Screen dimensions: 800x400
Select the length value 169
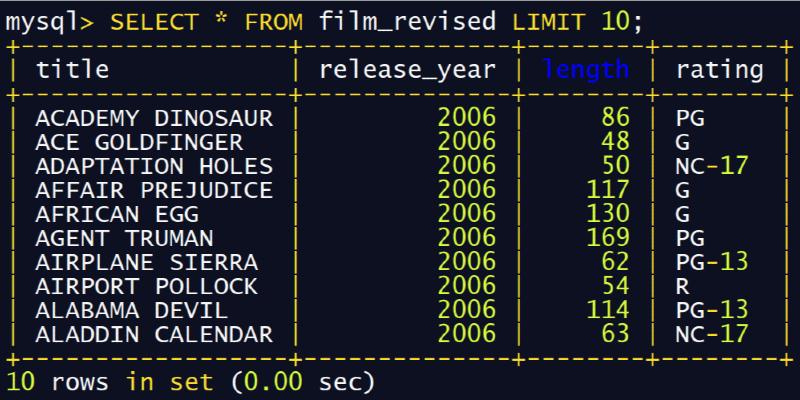[608, 238]
